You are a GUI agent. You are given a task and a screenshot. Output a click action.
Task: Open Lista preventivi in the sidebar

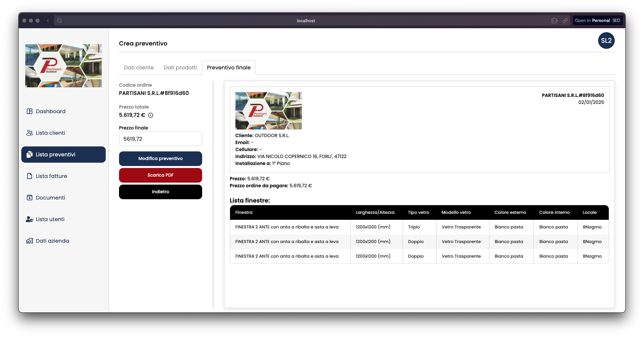(64, 154)
